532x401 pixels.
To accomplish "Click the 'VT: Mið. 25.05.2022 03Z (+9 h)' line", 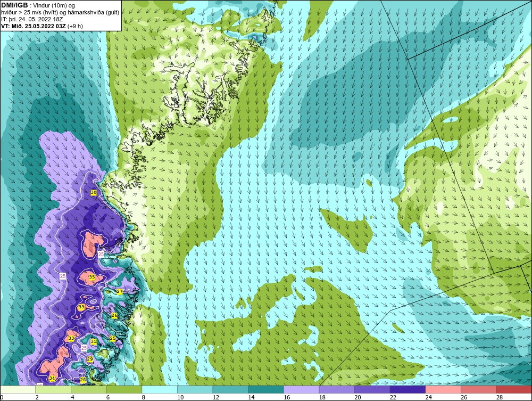I will [x=41, y=26].
